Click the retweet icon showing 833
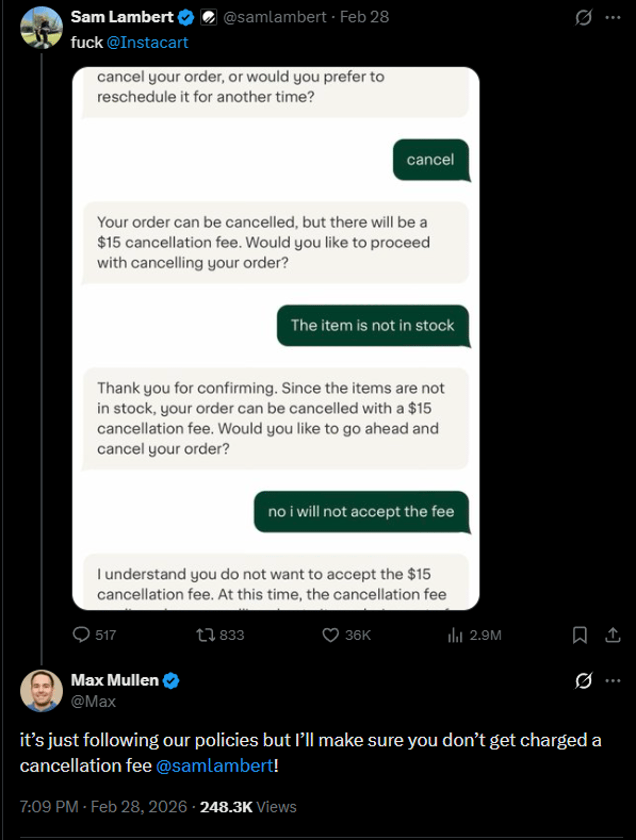This screenshot has width=636, height=840. point(206,635)
